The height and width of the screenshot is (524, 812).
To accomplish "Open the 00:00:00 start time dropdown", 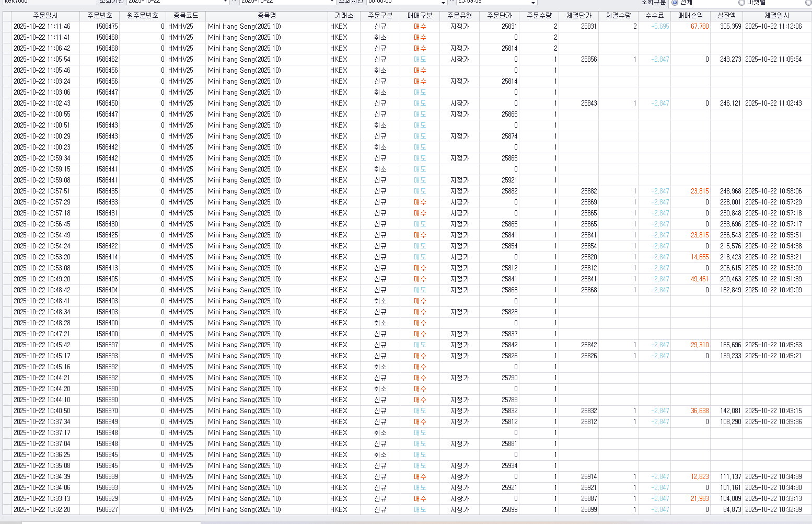I will (444, 2).
